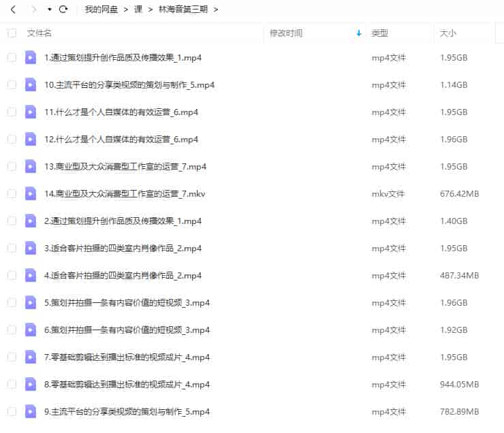
Task: Check the box for file starting with 11.什么才是
Action: [x=12, y=112]
